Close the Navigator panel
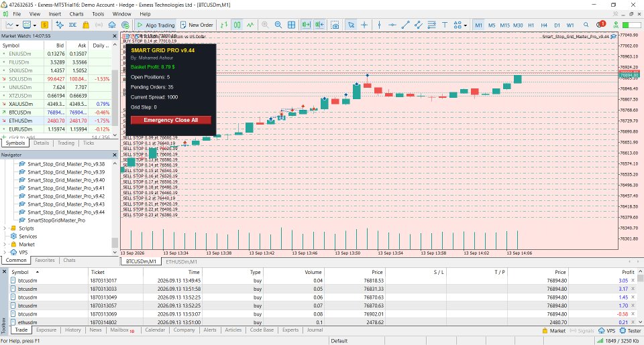This screenshot has height=345, width=644. pos(115,155)
